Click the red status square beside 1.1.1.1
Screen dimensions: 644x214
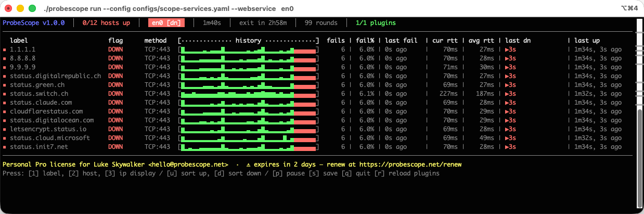click(4, 49)
